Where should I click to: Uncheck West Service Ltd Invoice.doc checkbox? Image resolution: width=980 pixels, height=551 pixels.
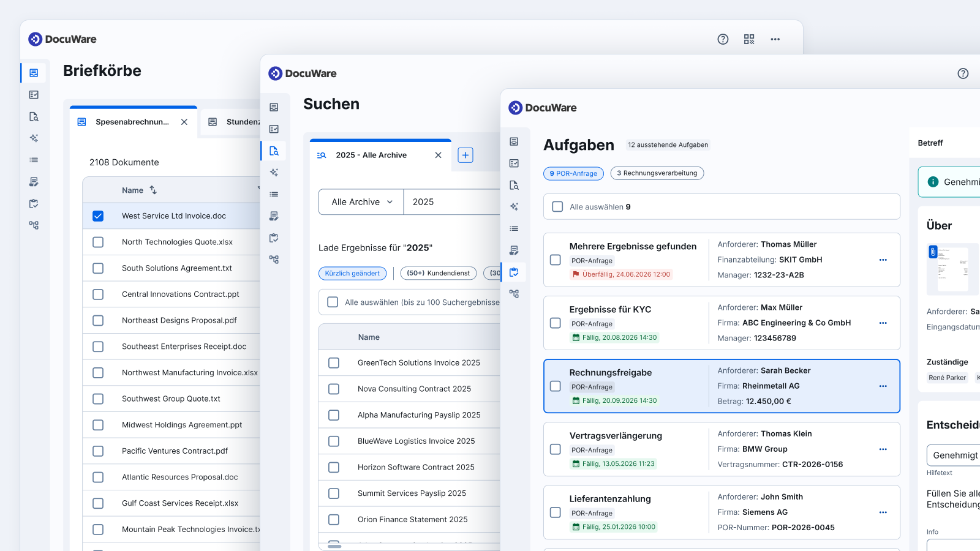(x=98, y=216)
